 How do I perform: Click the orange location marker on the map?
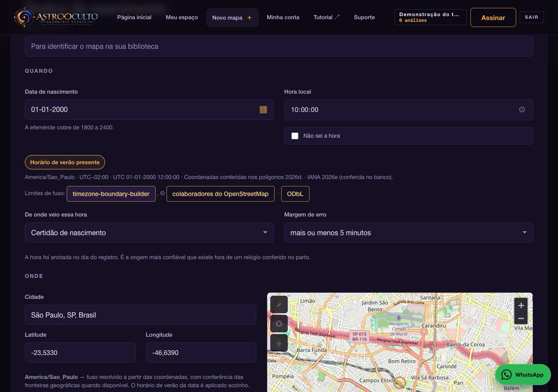point(399,383)
